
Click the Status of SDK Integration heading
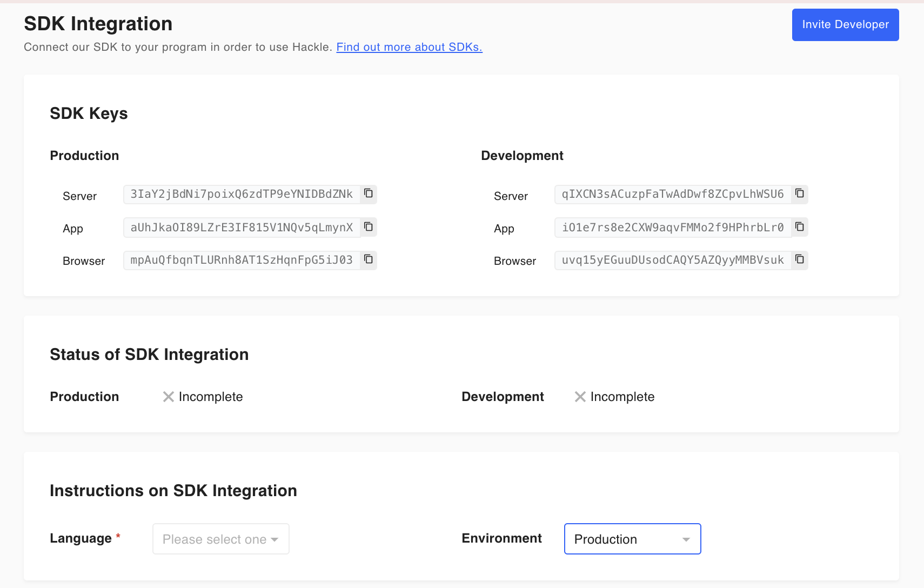[x=149, y=355]
